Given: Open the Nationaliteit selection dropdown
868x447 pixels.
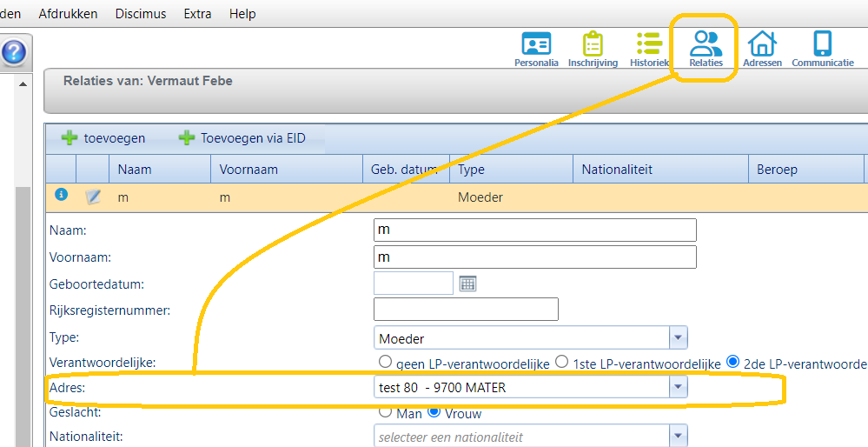Looking at the screenshot, I should coord(678,437).
